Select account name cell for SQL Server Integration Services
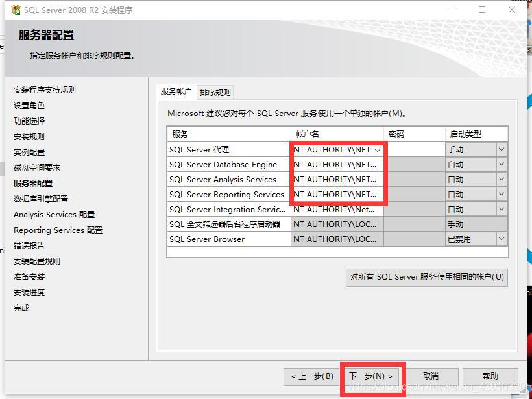This screenshot has width=532, height=399. click(x=337, y=210)
